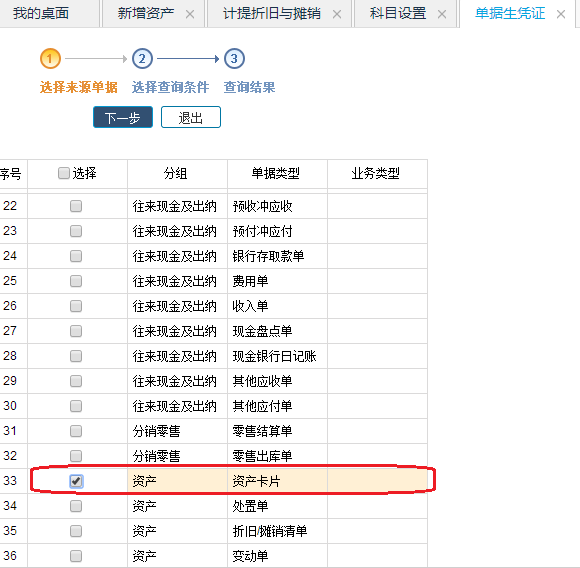Close the 单据生凭证 tab
Viewport: 580px width, 568px height.
pos(561,14)
